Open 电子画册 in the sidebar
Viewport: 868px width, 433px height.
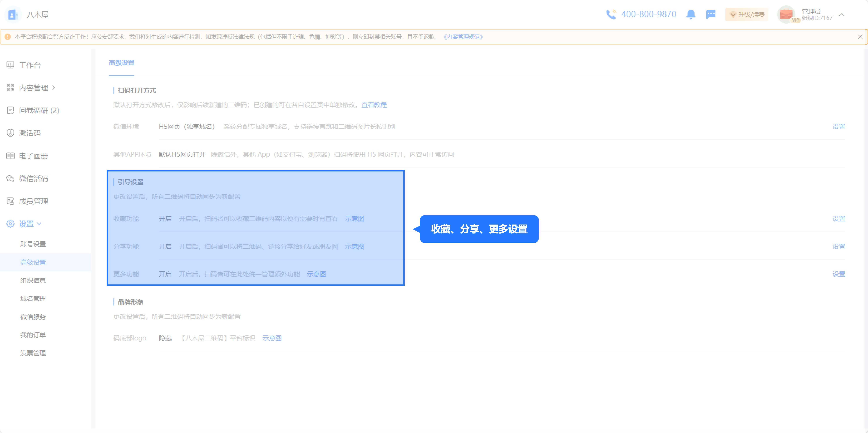click(33, 156)
